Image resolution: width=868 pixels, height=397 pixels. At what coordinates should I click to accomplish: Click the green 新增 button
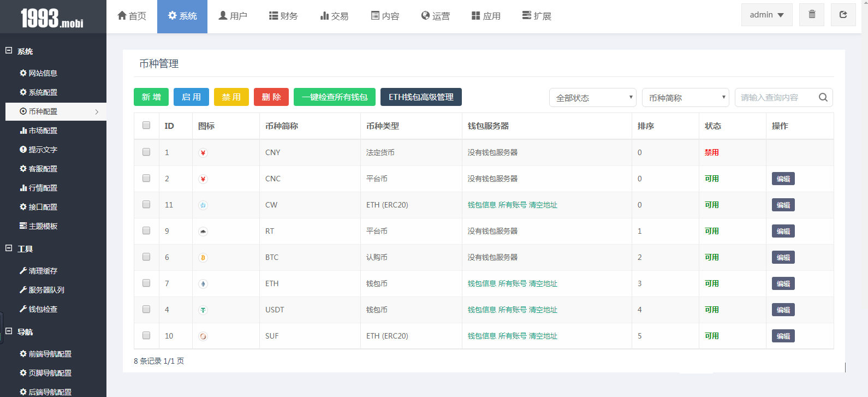tap(151, 97)
